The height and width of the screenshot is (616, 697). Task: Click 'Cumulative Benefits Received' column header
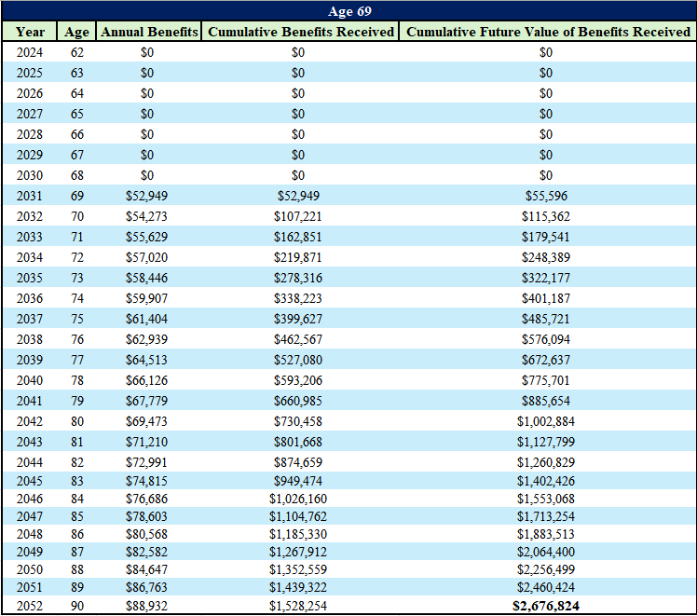(300, 32)
